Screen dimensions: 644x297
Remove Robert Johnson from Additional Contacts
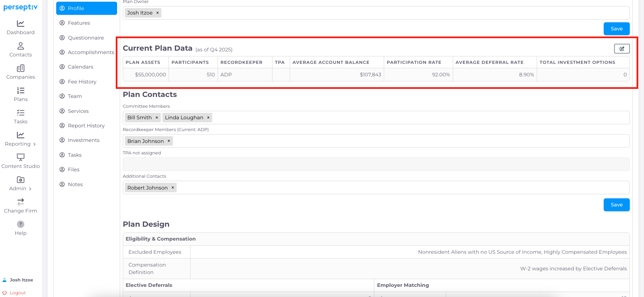pos(173,188)
